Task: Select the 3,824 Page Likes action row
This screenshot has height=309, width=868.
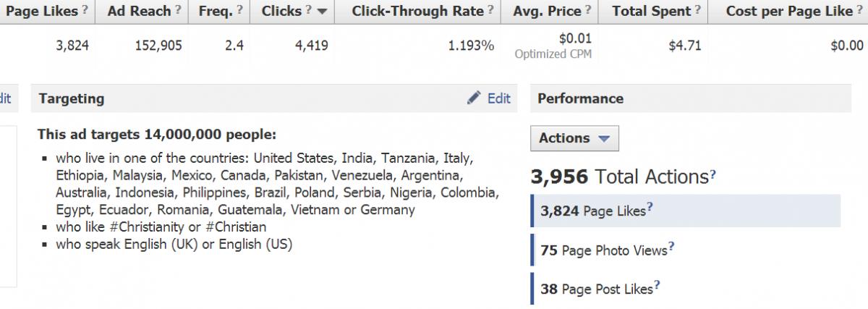Action: (685, 211)
